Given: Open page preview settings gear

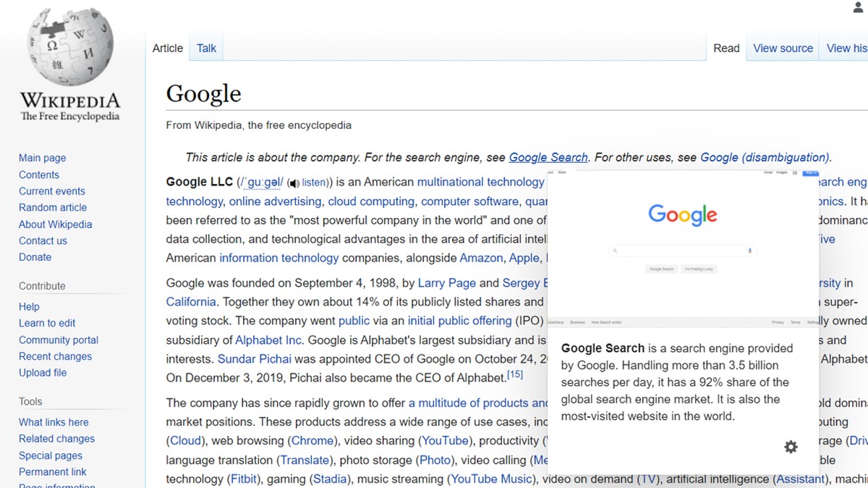Looking at the screenshot, I should pos(791,447).
